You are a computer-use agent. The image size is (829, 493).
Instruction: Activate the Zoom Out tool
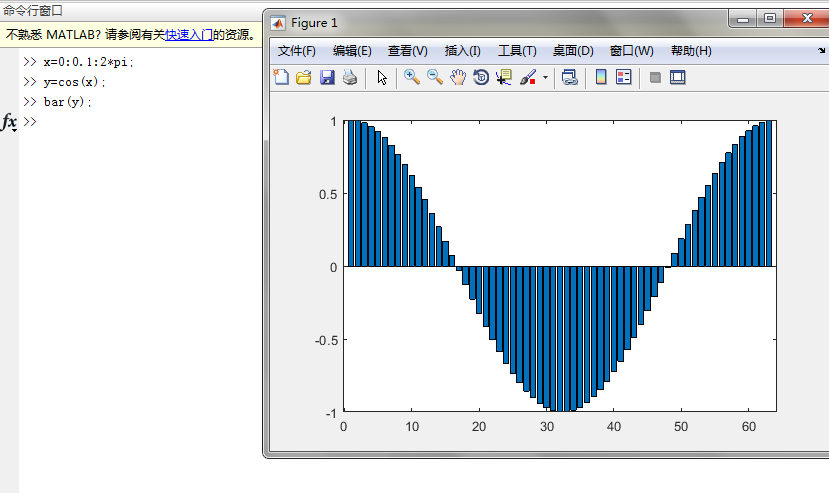click(435, 78)
